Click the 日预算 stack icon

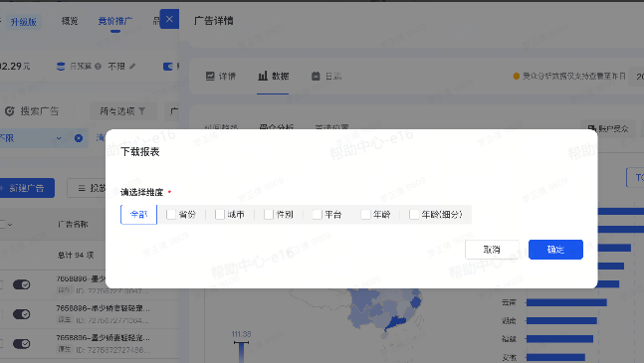point(61,67)
